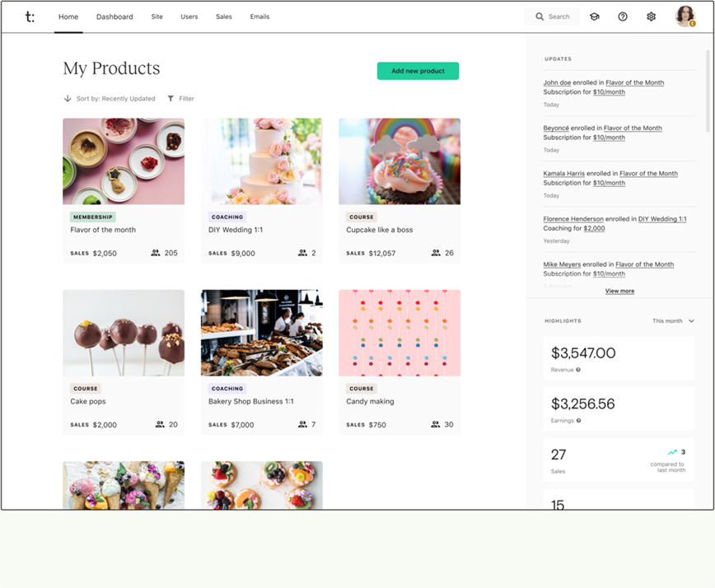The height and width of the screenshot is (588, 715).
Task: Click the sort direction arrow icon
Action: 68,99
